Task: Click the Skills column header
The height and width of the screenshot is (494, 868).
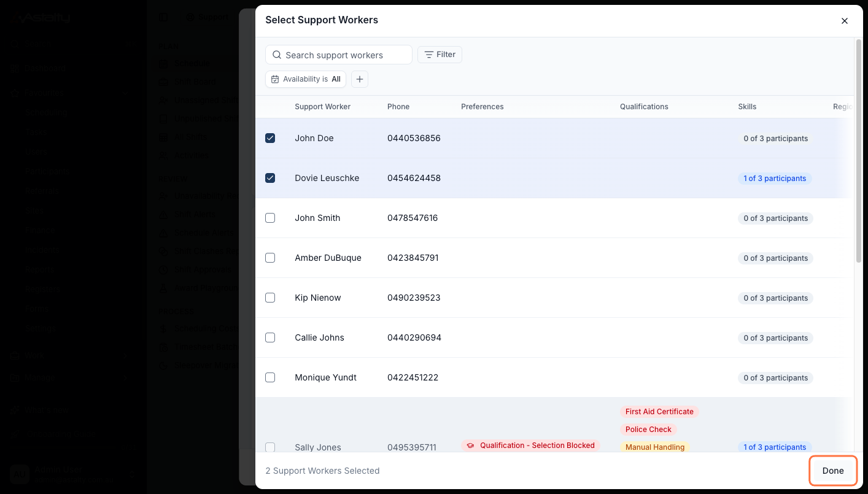Action: (x=747, y=107)
